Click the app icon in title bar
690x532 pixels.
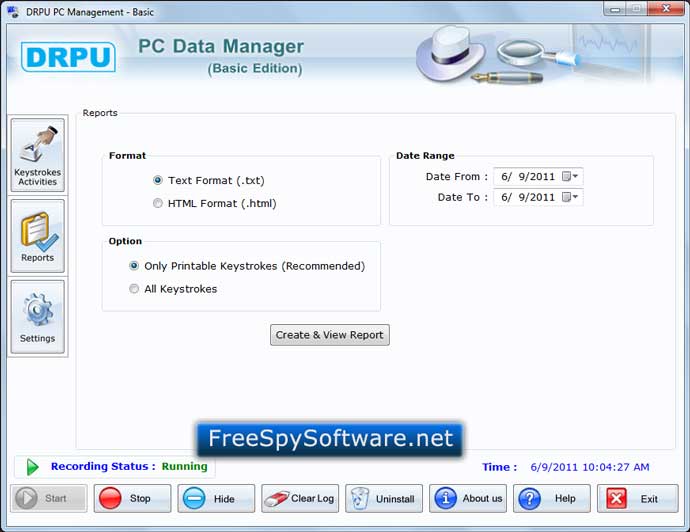coord(13,11)
